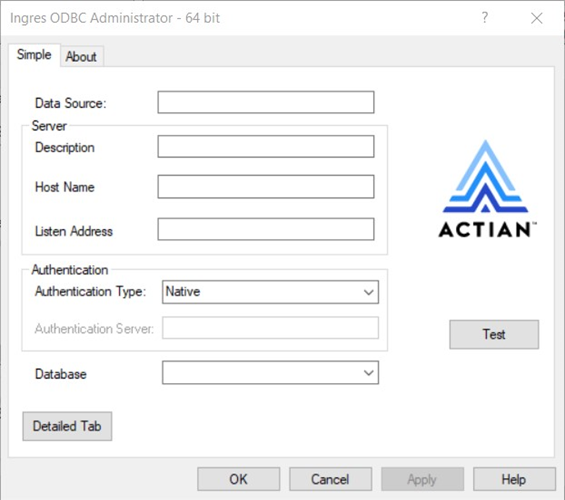Click the Database combo box text area
565x500 pixels.
(262, 372)
